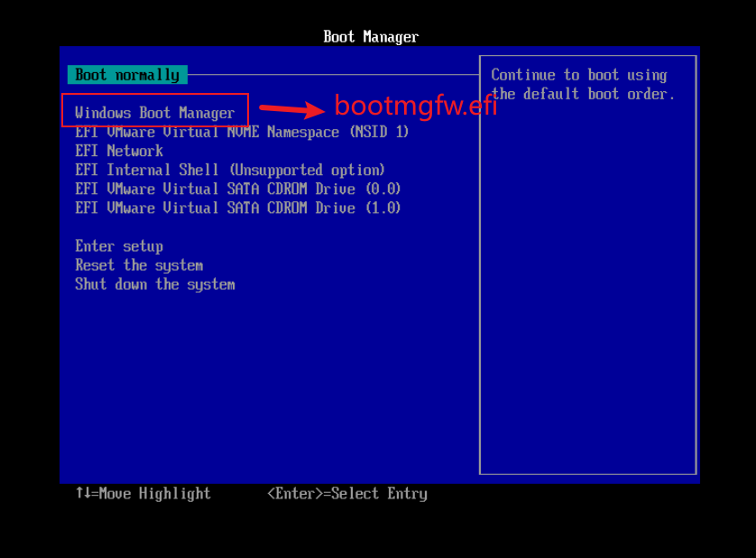Choose Windows Boot Manager entry

[x=155, y=113]
